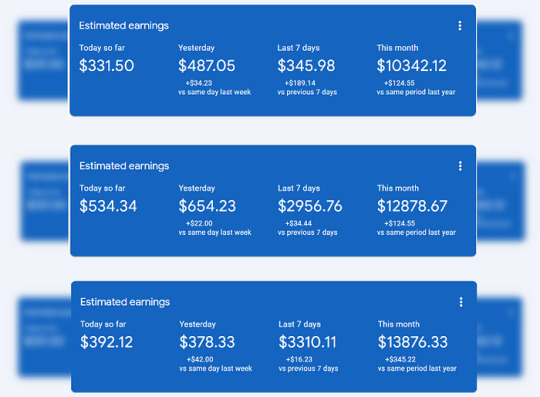Click the $392.12 today so far amount

tap(106, 342)
